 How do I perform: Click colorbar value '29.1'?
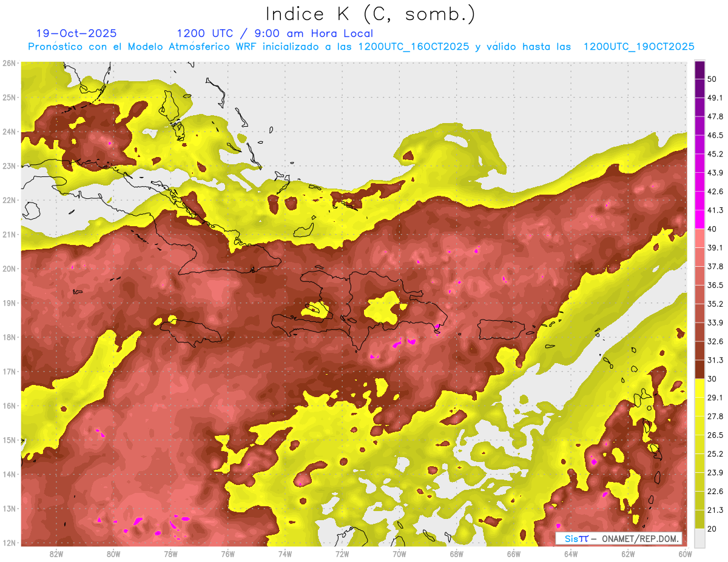pyautogui.click(x=715, y=398)
